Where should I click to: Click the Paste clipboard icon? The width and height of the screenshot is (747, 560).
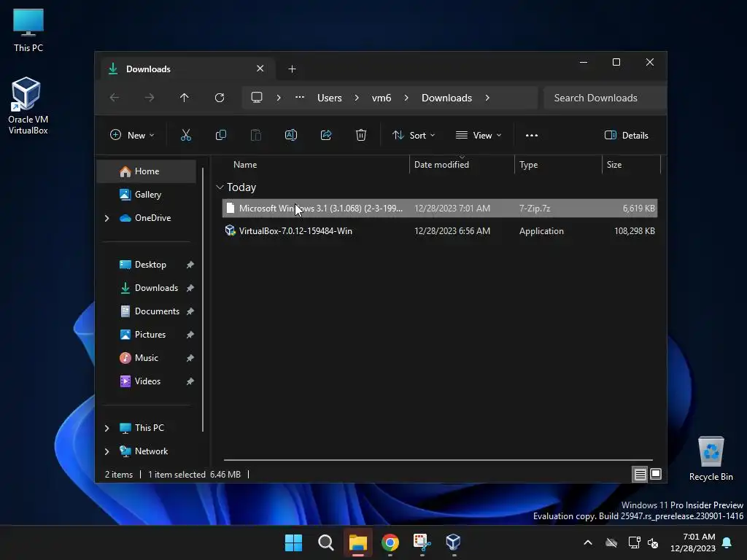(x=256, y=135)
